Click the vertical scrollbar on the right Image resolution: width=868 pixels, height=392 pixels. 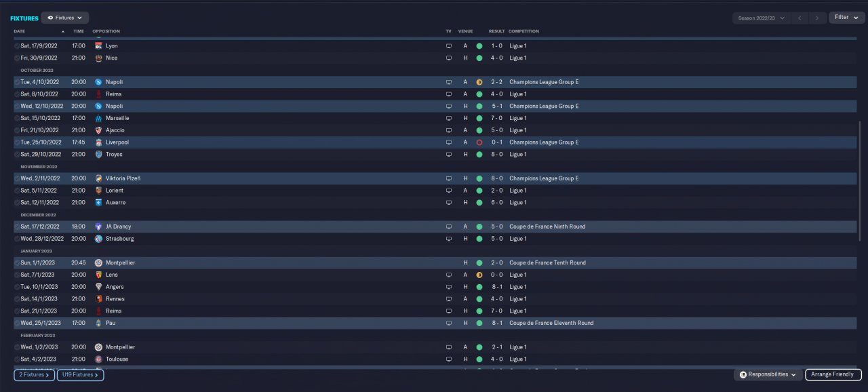click(859, 181)
